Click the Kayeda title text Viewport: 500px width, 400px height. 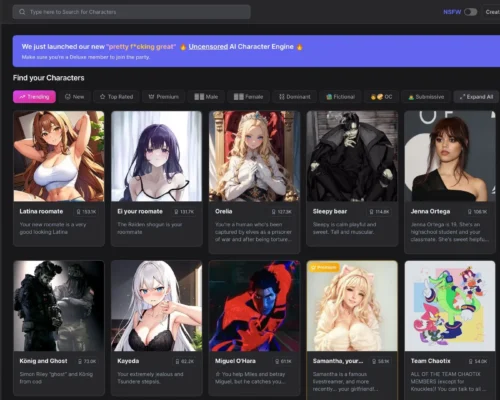coord(128,361)
